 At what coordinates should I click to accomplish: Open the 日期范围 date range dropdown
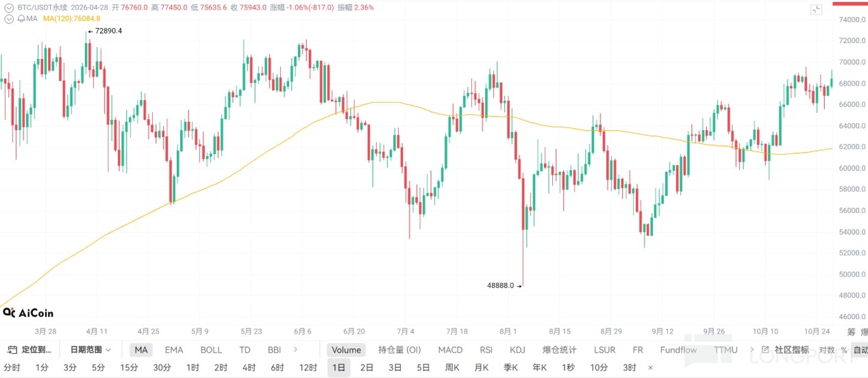point(90,350)
